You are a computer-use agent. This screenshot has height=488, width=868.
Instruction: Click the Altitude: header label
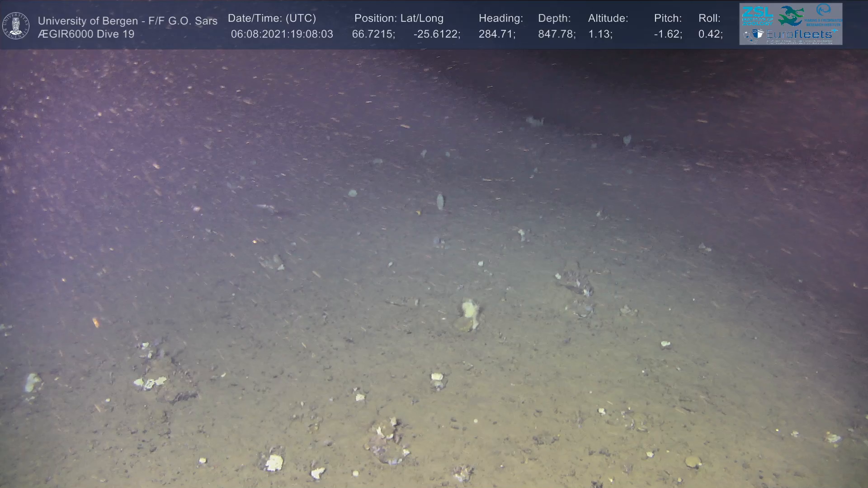608,19
